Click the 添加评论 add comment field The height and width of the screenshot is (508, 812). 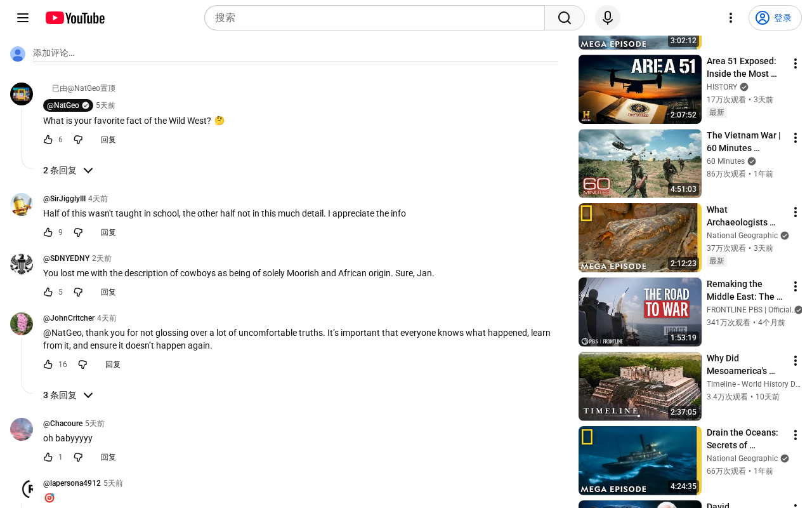296,53
